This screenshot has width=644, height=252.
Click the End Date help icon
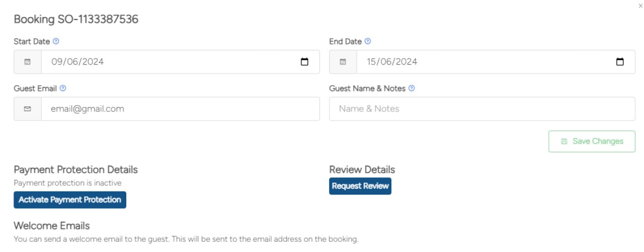click(x=368, y=41)
